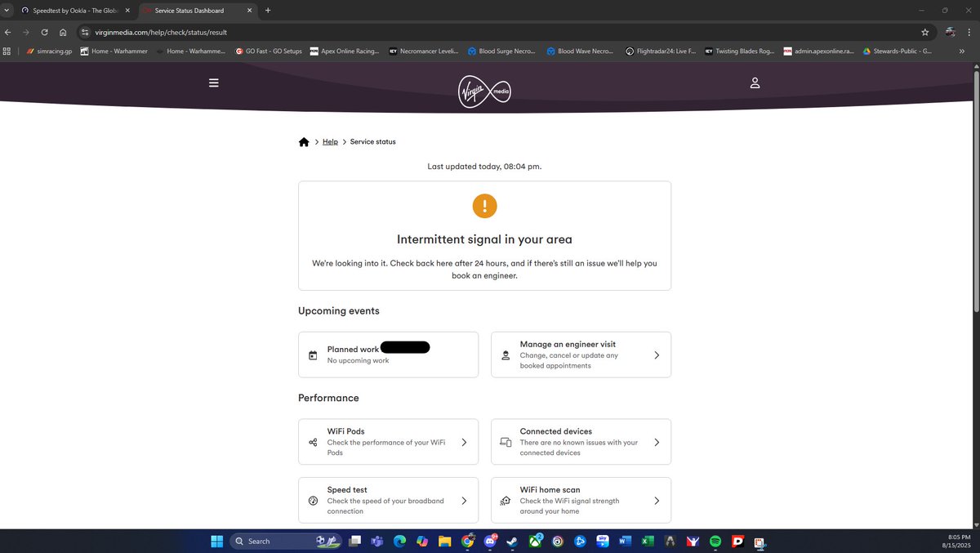Open the Flightradar24 bookmark
Image resolution: width=980 pixels, height=553 pixels.
pyautogui.click(x=660, y=51)
